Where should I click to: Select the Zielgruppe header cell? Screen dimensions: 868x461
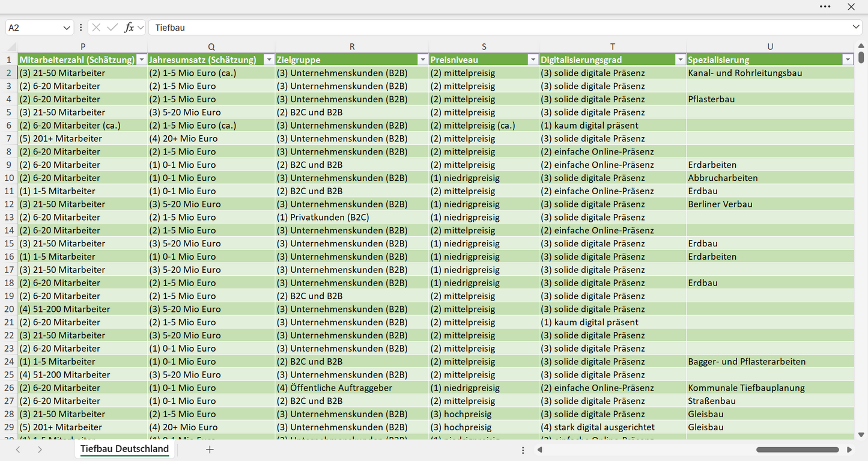(352, 60)
